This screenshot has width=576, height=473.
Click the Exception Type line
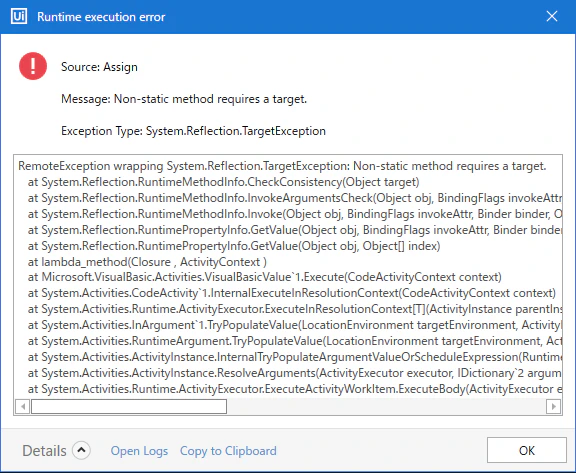pyautogui.click(x=193, y=131)
